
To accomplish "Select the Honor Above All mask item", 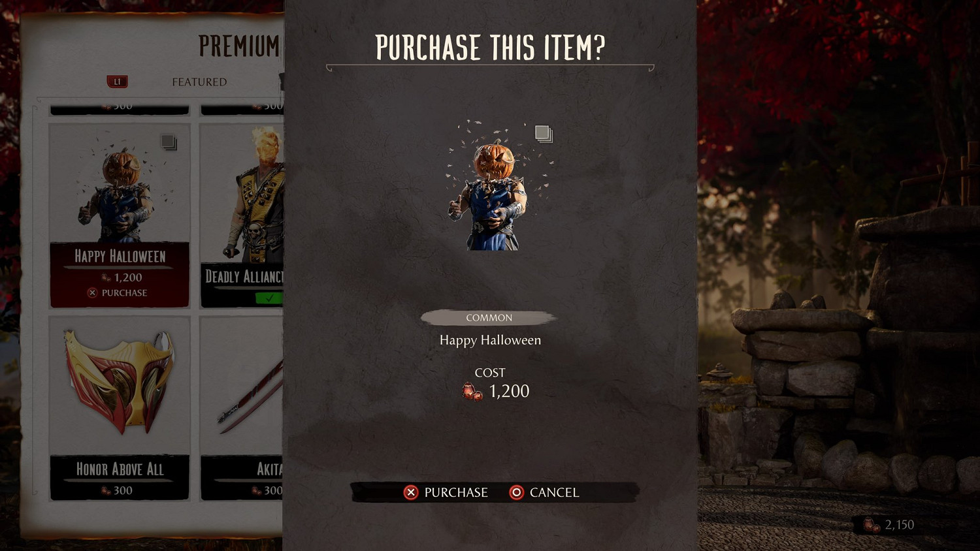I will [120, 409].
